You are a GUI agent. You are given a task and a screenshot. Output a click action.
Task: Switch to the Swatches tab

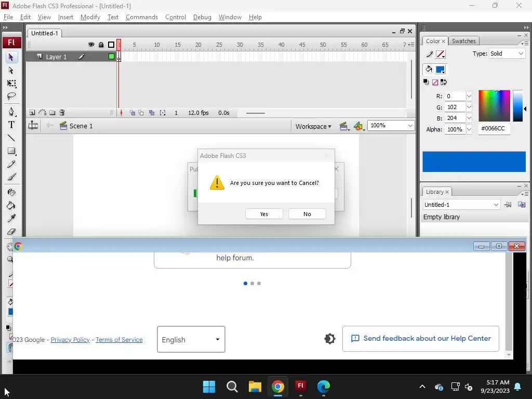464,41
